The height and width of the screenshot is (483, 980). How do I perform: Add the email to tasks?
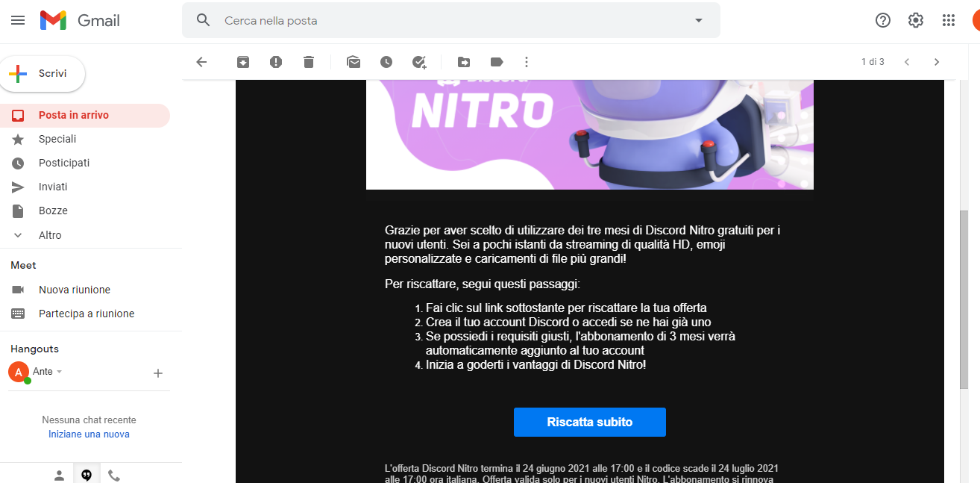click(419, 62)
